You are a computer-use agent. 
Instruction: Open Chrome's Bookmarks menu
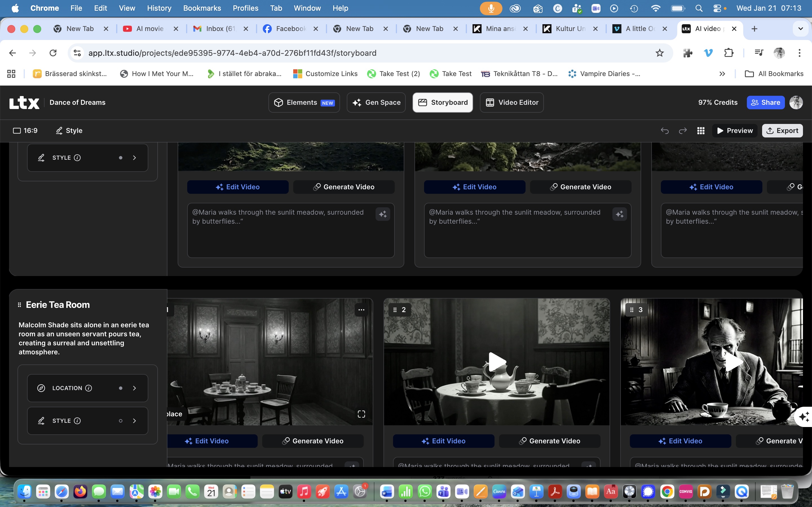point(202,8)
